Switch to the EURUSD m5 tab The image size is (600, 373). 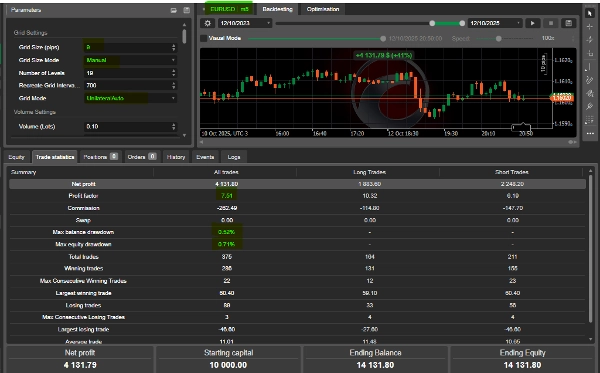click(229, 9)
